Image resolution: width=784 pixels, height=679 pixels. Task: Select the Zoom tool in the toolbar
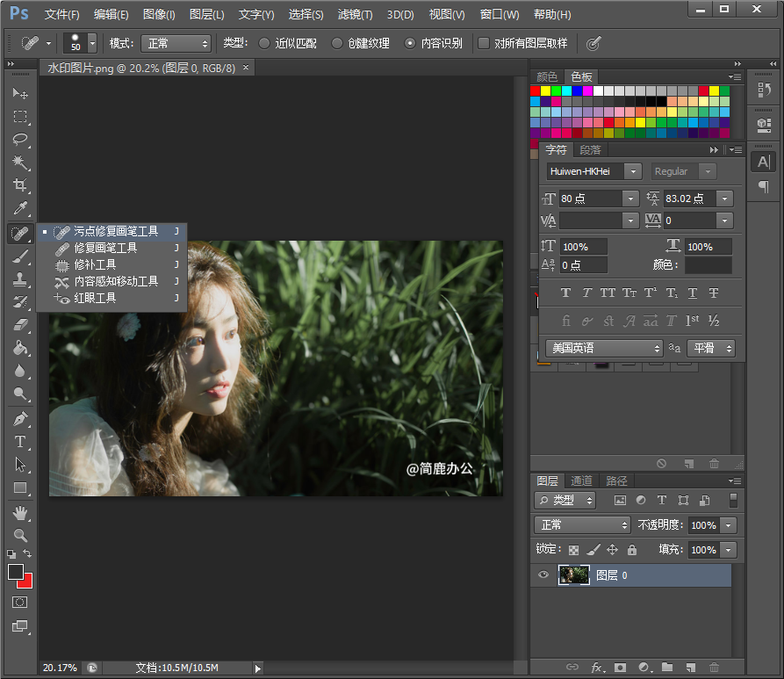20,535
